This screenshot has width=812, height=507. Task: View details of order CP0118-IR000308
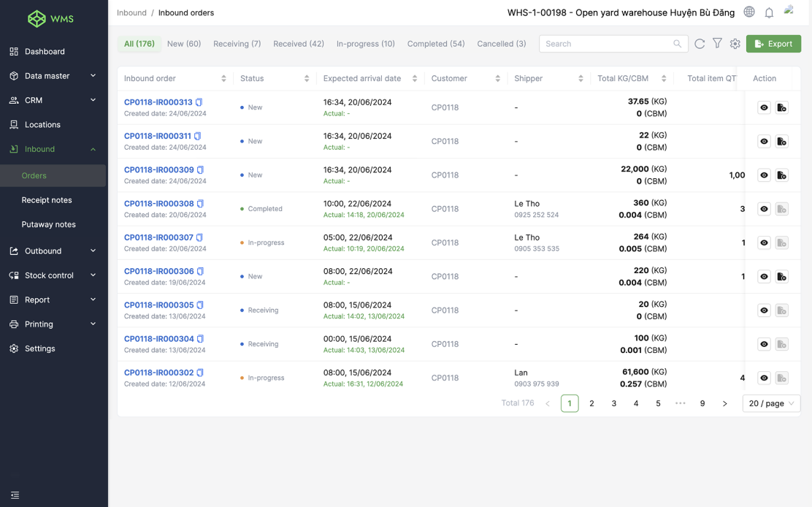coord(764,209)
